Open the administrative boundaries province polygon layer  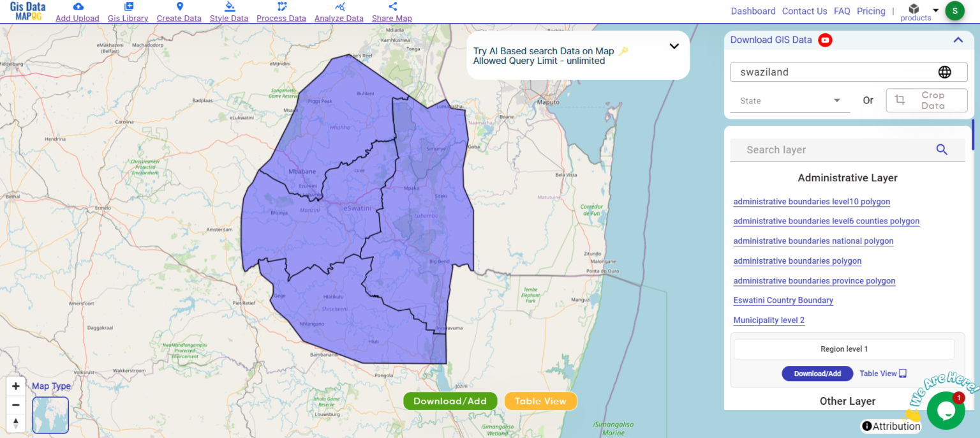[x=814, y=281]
